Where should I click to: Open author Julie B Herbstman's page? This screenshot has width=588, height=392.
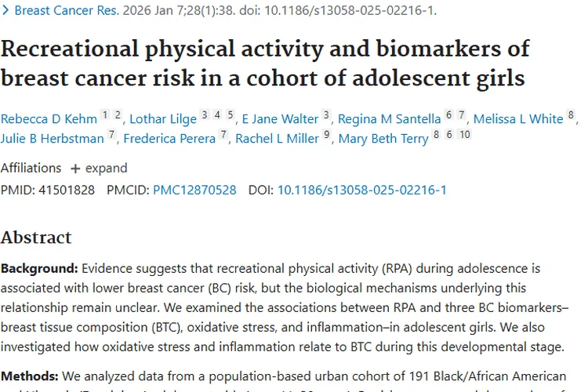coord(52,139)
